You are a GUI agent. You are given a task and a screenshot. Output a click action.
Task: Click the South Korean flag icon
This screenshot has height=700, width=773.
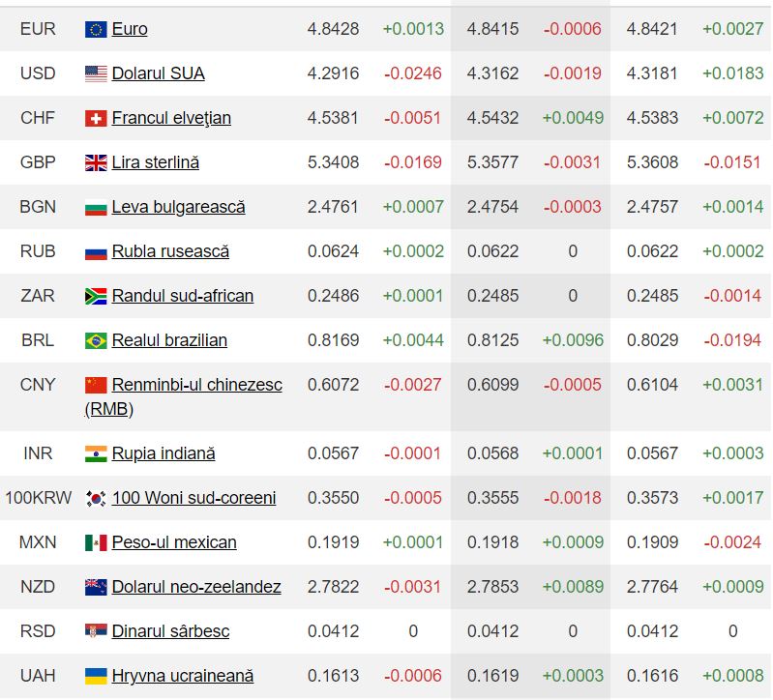[x=96, y=498]
